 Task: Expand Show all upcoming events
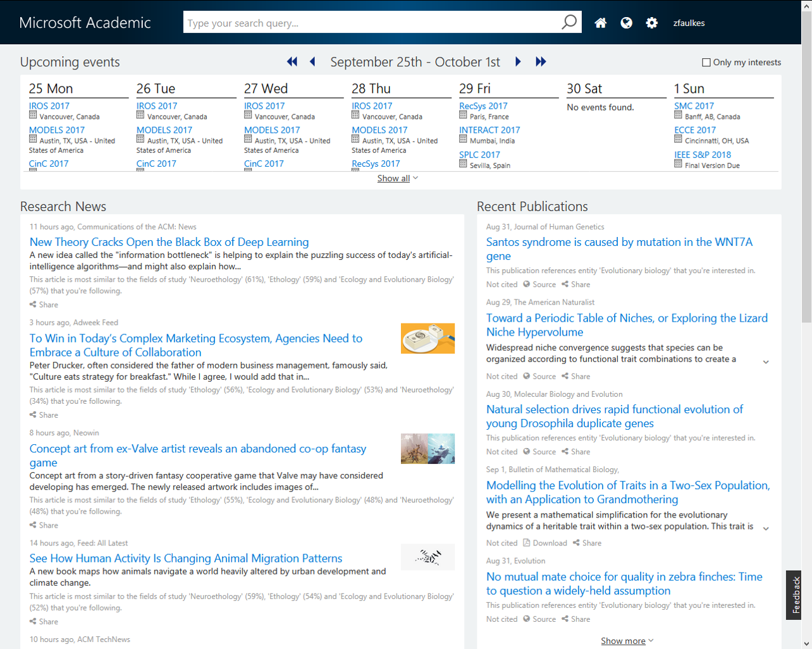click(x=398, y=178)
